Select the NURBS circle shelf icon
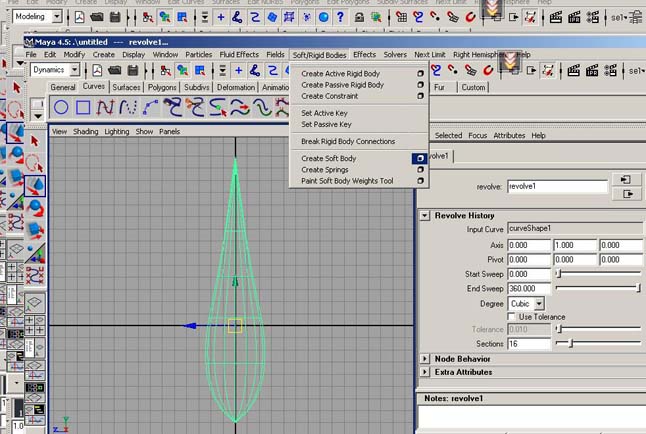This screenshot has width=646, height=434. point(62,107)
